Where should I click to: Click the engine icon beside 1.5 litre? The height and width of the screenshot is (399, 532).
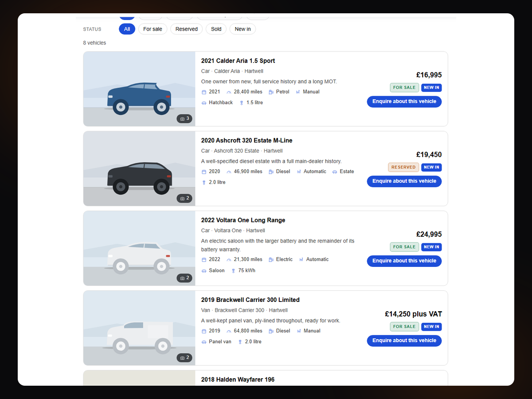tap(242, 103)
